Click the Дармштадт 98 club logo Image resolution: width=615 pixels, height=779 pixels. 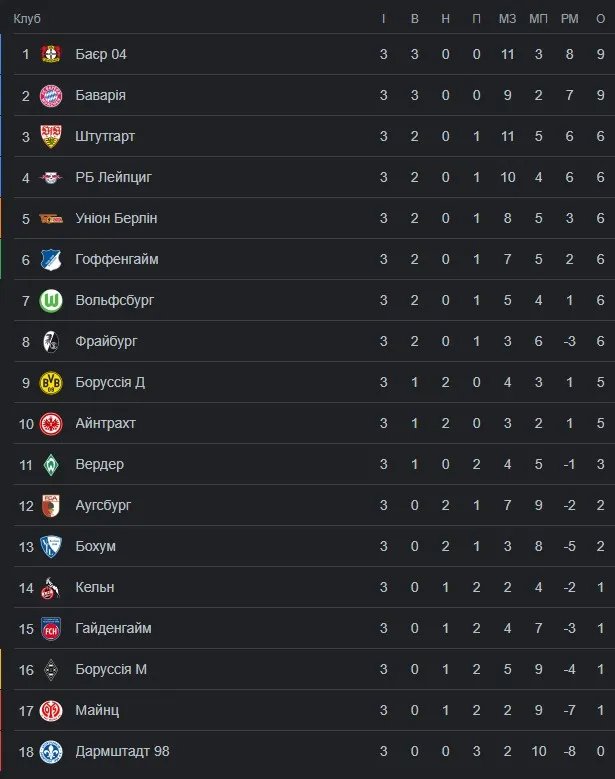tap(51, 751)
